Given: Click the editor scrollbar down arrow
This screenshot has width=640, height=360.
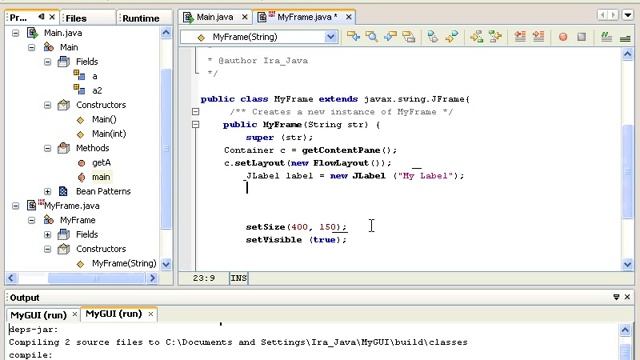Looking at the screenshot, I should [x=628, y=264].
